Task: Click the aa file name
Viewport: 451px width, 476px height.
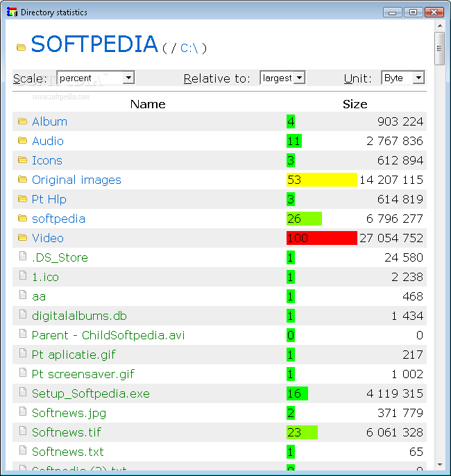Action: coord(39,296)
